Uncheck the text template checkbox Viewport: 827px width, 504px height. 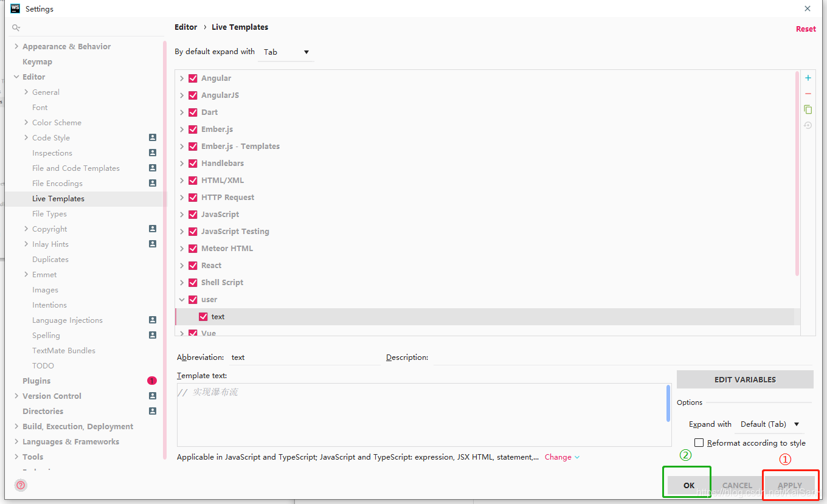point(204,317)
